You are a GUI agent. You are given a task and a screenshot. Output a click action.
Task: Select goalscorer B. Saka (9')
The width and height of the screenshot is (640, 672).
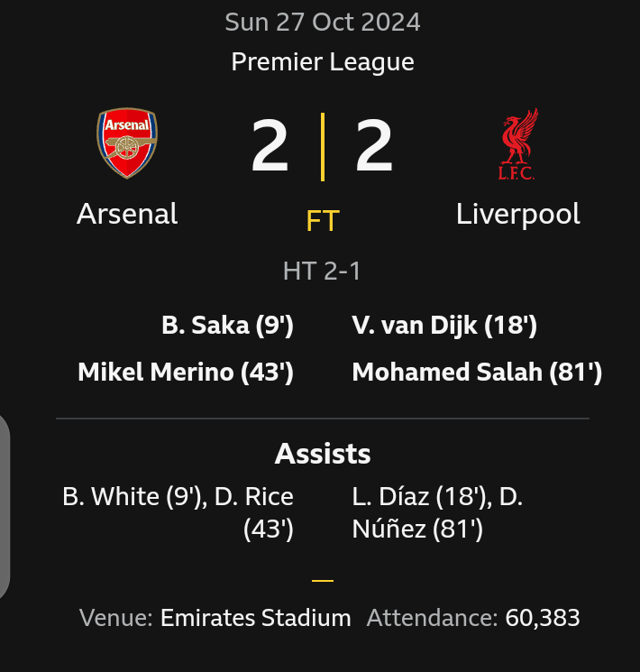227,326
